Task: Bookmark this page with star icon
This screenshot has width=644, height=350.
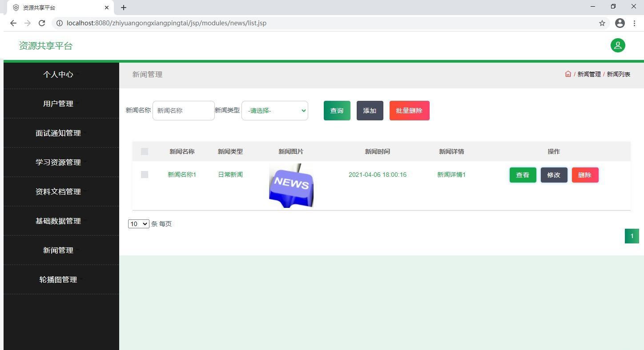Action: (x=602, y=23)
